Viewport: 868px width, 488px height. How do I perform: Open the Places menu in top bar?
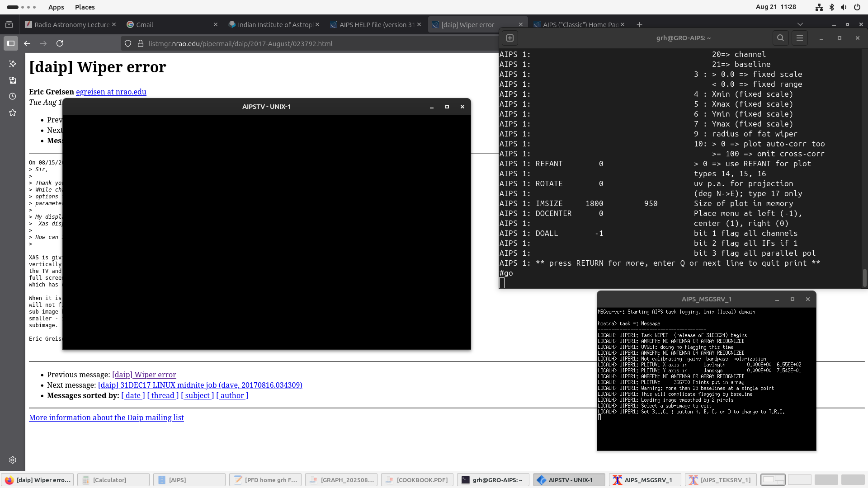pyautogui.click(x=85, y=7)
